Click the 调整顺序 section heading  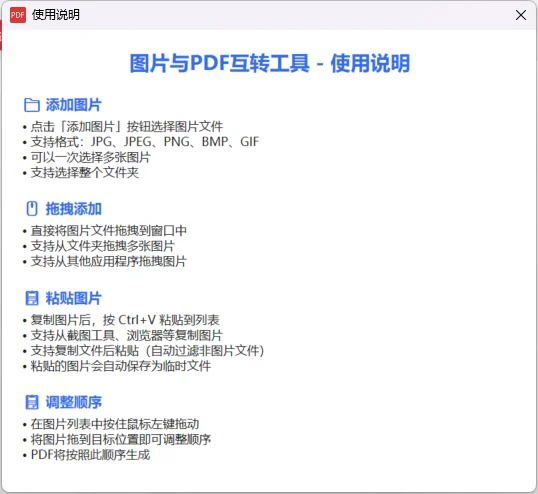pos(73,402)
